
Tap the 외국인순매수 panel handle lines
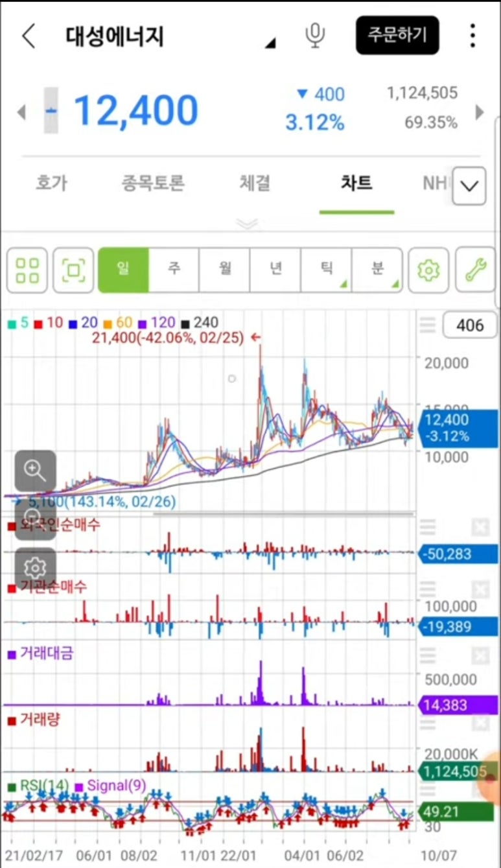point(428,527)
